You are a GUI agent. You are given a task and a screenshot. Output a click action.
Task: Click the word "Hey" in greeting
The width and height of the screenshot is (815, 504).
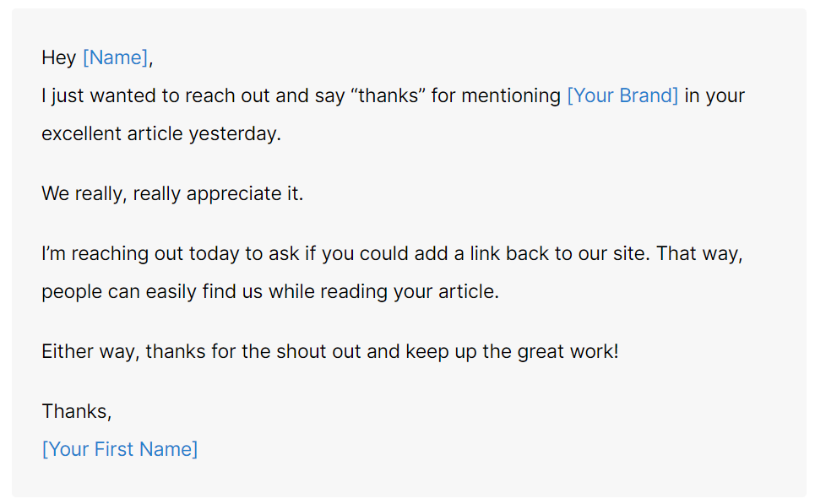pyautogui.click(x=59, y=57)
